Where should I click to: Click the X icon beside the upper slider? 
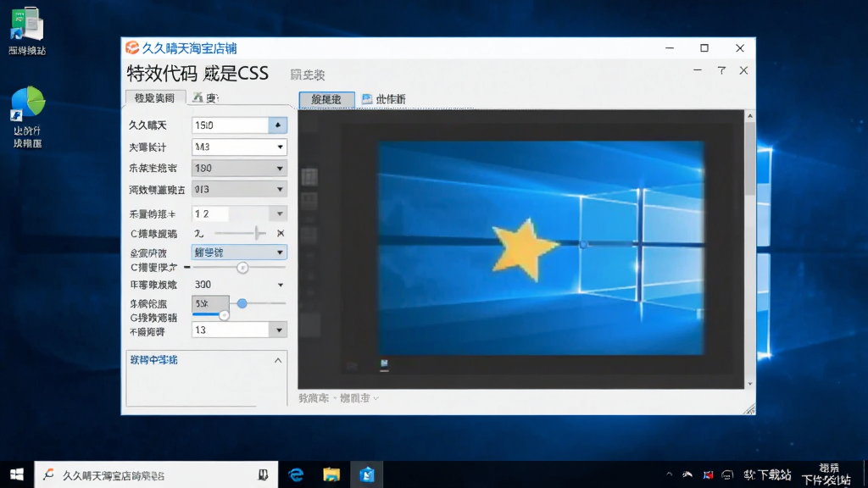pyautogui.click(x=281, y=234)
